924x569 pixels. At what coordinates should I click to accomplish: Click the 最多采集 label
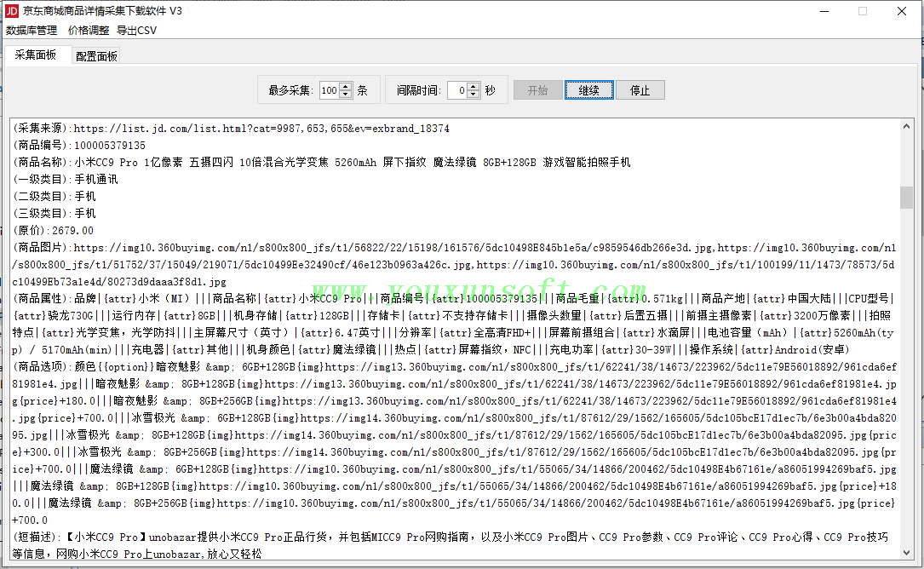pos(290,90)
